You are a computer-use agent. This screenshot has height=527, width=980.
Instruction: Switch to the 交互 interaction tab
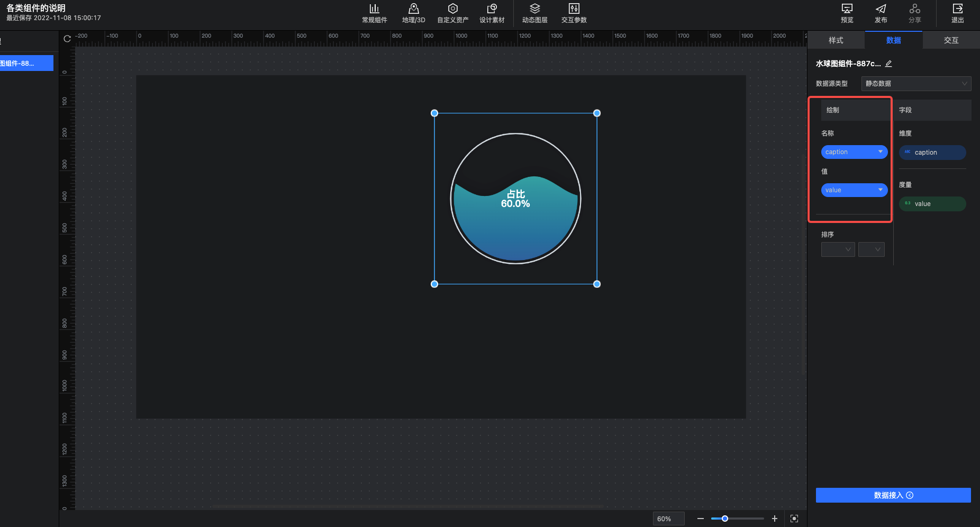pyautogui.click(x=951, y=40)
